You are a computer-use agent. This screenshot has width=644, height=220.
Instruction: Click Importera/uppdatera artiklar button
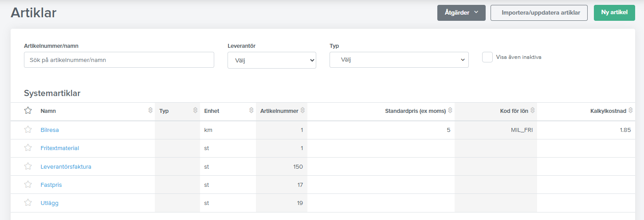coord(541,13)
